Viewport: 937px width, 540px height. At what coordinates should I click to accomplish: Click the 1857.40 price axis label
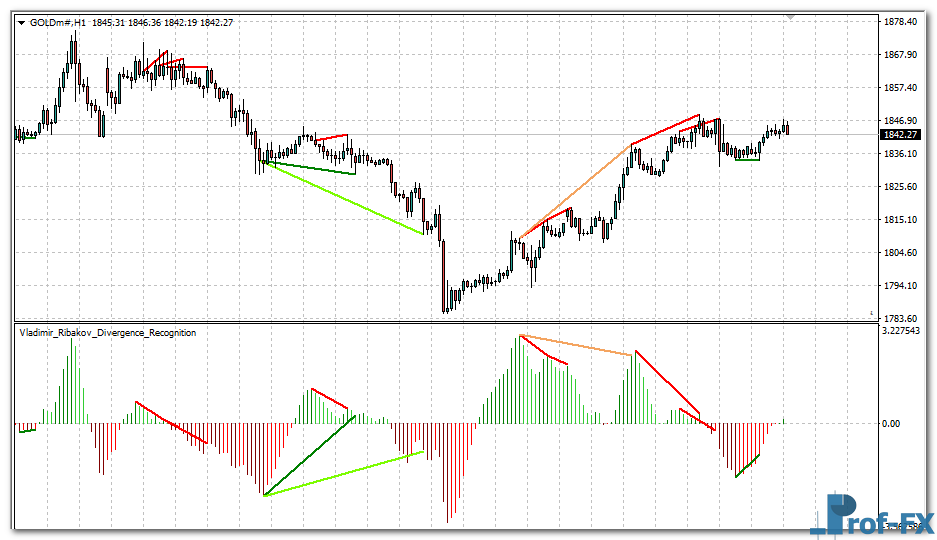point(901,88)
